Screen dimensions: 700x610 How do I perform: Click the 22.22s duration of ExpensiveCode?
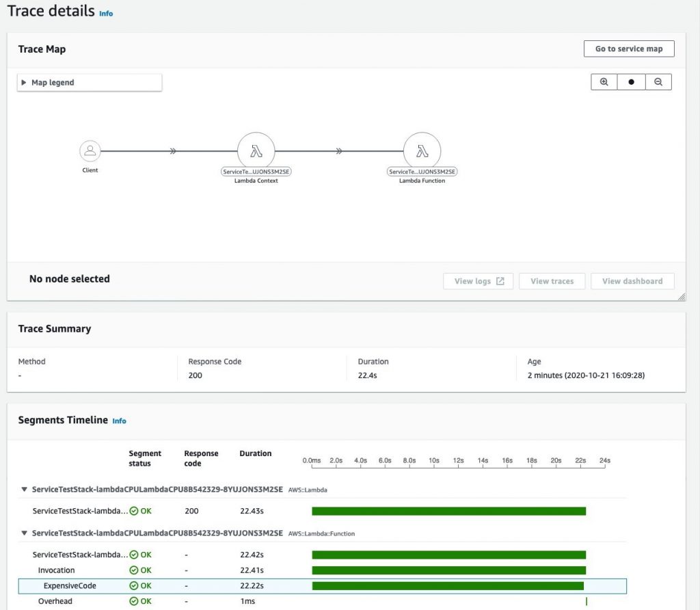tap(252, 586)
